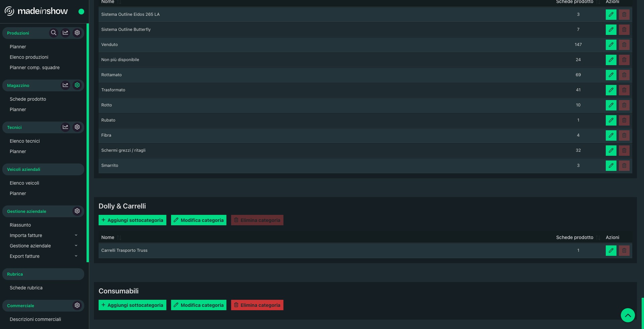Click the scroll-to-top round arrow button

coord(628,315)
